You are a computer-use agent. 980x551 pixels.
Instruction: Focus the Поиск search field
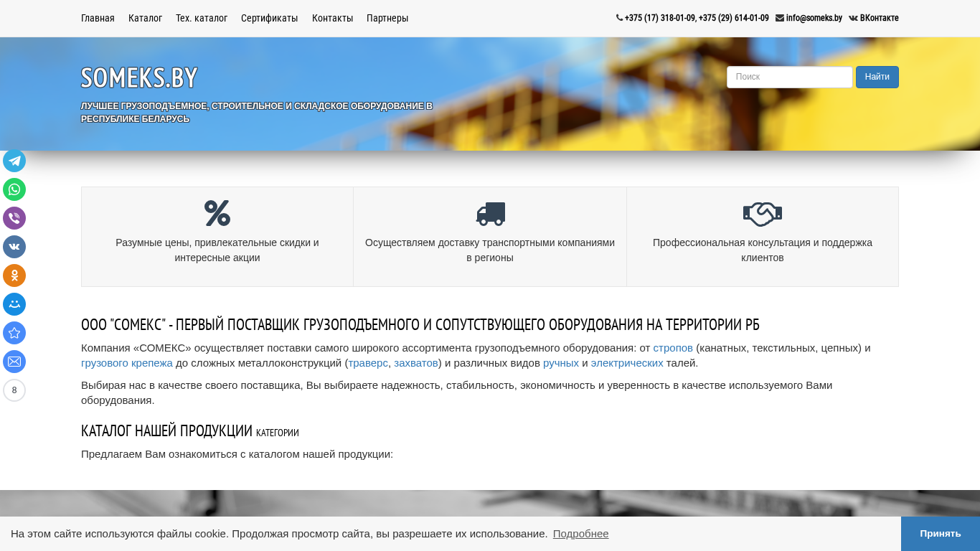(790, 77)
